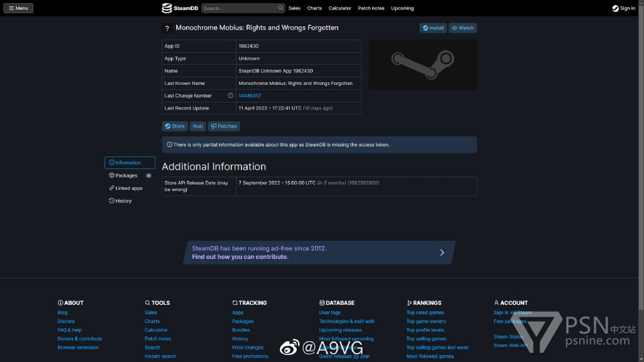Open Steam Status footer link
Viewport: 644px width, 362px height.
508,337
